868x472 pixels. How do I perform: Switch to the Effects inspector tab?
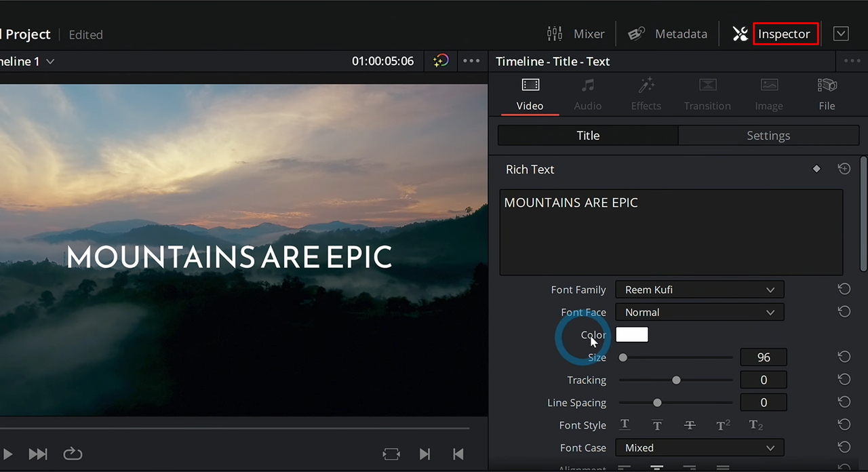pyautogui.click(x=646, y=94)
